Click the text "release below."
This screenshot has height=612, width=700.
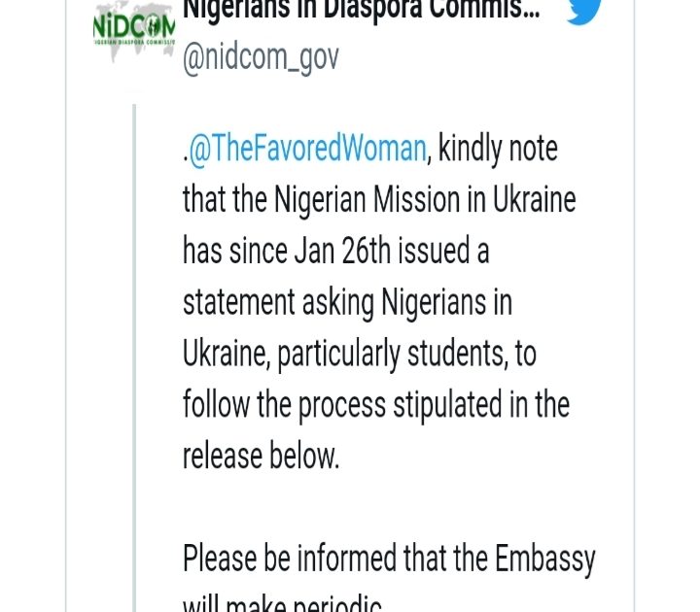pos(261,457)
